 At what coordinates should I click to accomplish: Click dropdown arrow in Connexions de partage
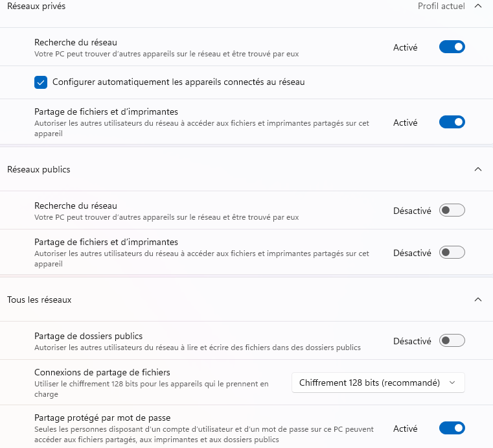click(452, 383)
